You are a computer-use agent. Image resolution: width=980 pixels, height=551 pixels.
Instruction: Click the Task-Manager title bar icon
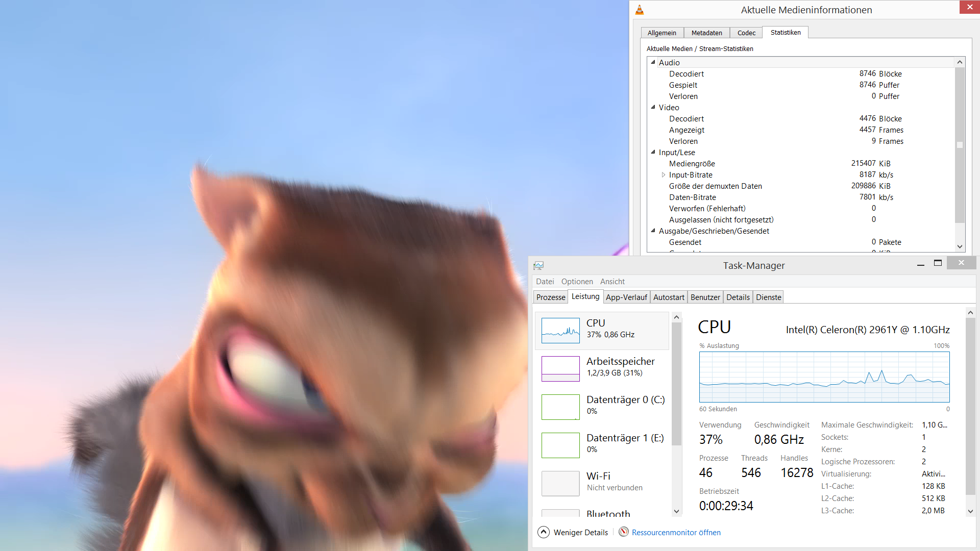click(x=538, y=265)
